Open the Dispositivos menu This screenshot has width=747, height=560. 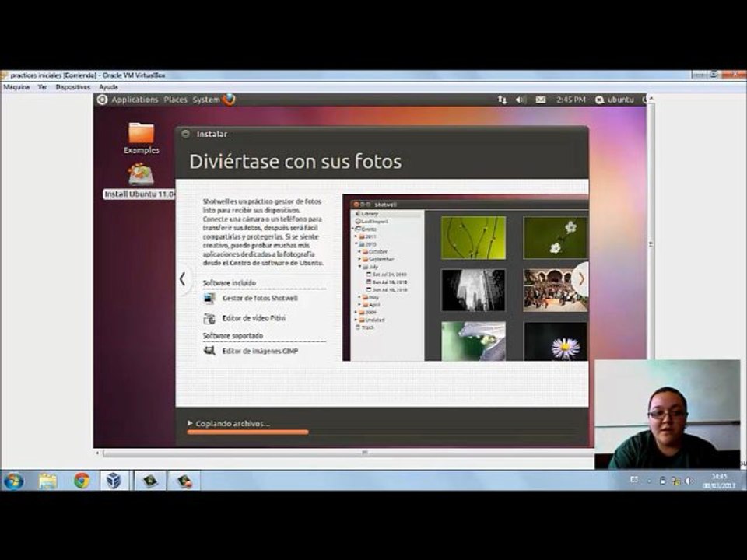[x=73, y=87]
